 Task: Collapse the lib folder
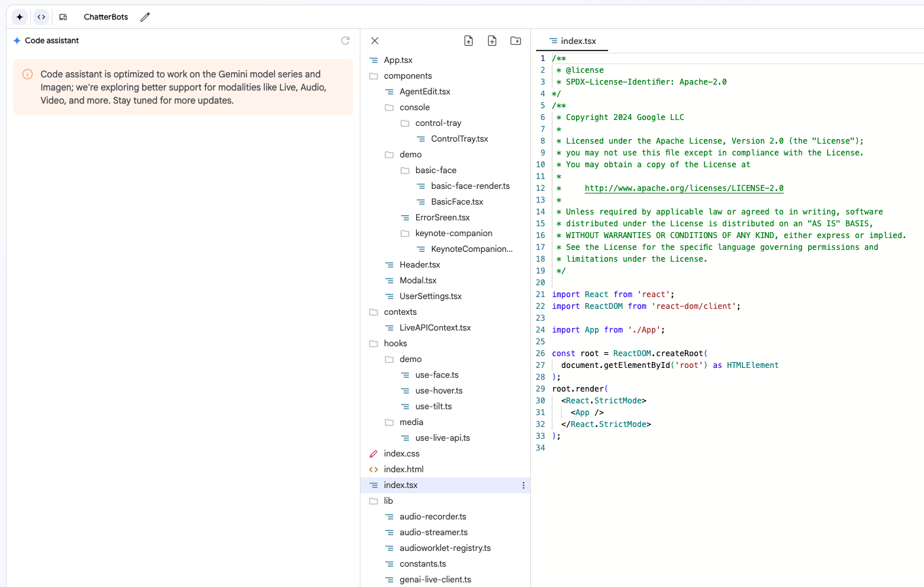coord(388,501)
